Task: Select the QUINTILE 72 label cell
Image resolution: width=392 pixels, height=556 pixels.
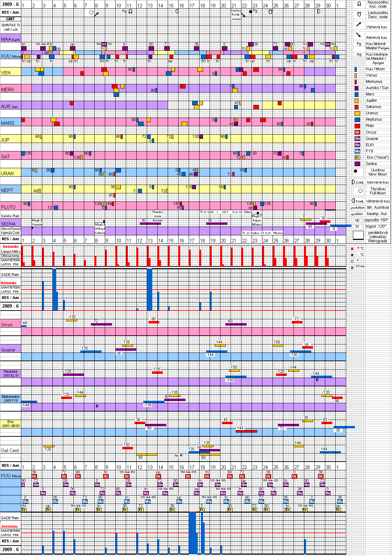Action: click(x=10, y=27)
